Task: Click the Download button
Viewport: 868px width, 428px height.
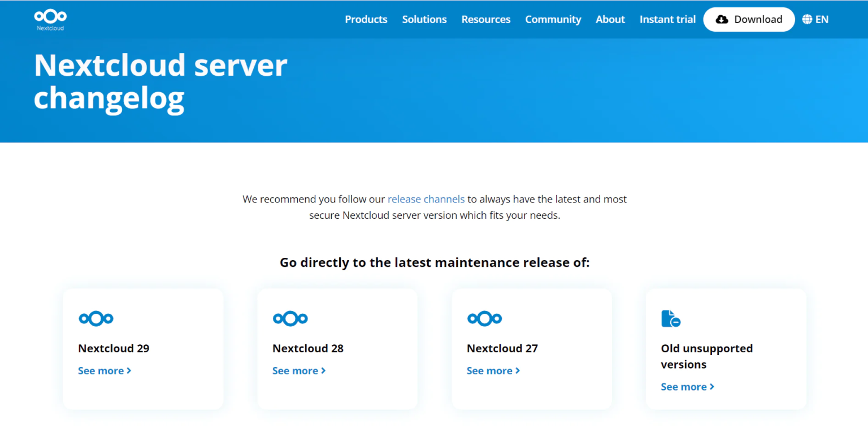Action: (749, 19)
